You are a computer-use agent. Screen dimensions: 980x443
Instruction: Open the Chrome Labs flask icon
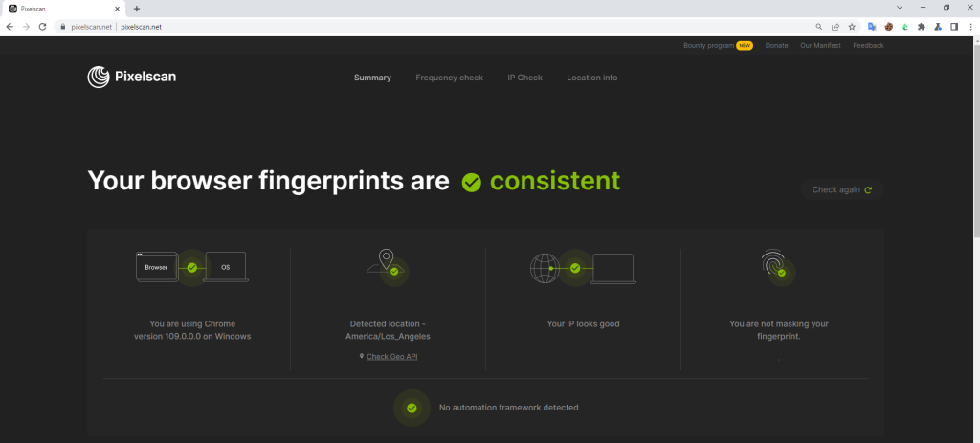click(x=938, y=26)
